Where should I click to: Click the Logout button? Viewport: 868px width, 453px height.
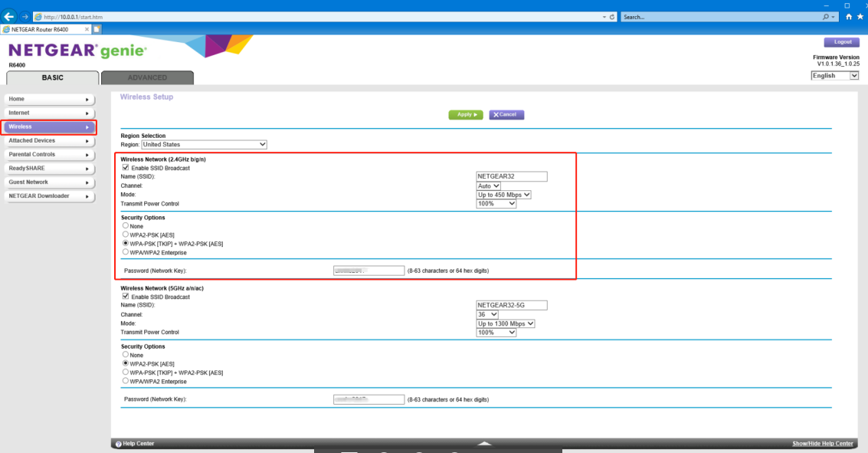coord(841,42)
